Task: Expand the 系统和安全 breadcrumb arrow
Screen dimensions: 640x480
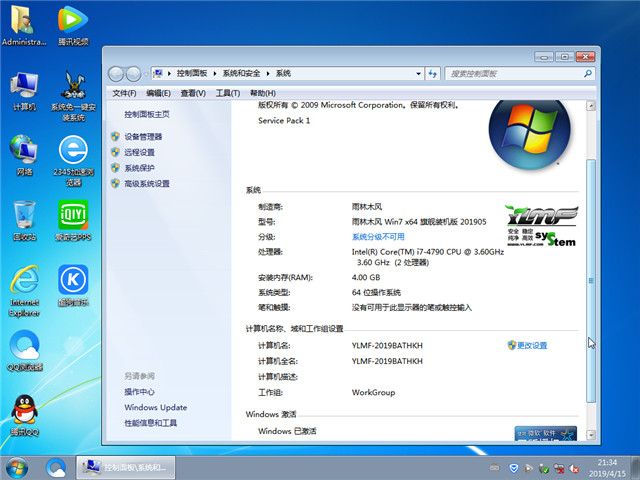Action: click(x=269, y=73)
